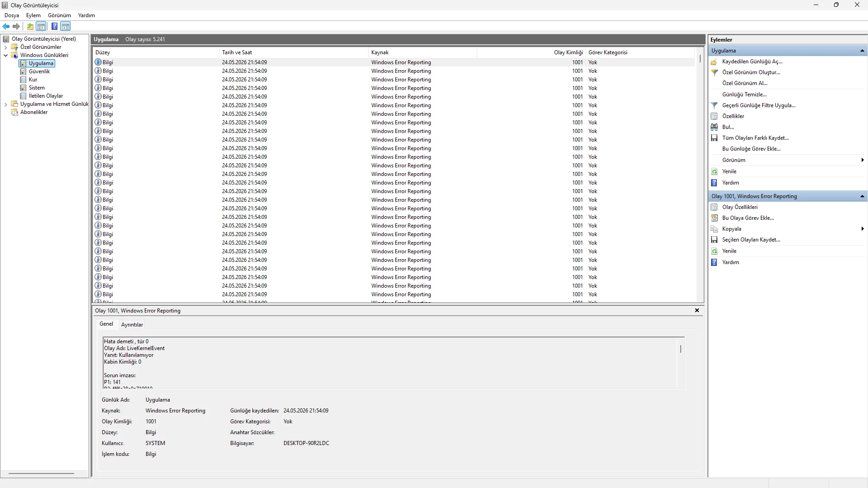Click the console tree horizontal scrollbar
868x488 pixels.
tap(41, 474)
